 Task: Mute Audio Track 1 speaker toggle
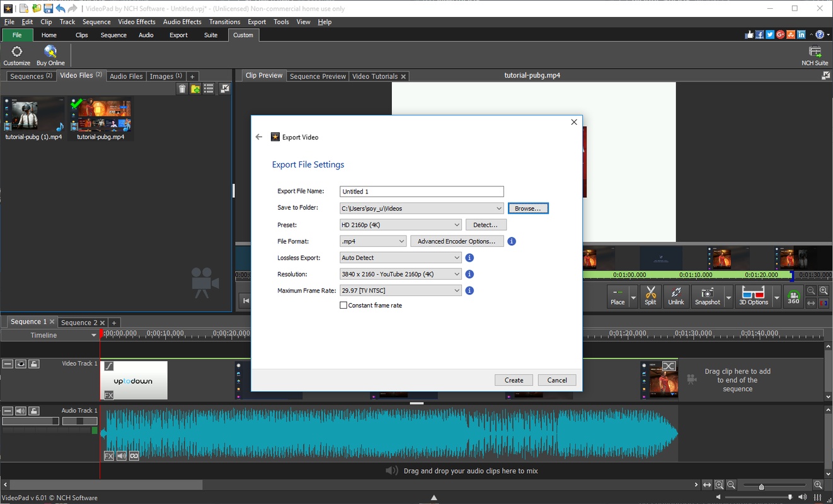21,411
